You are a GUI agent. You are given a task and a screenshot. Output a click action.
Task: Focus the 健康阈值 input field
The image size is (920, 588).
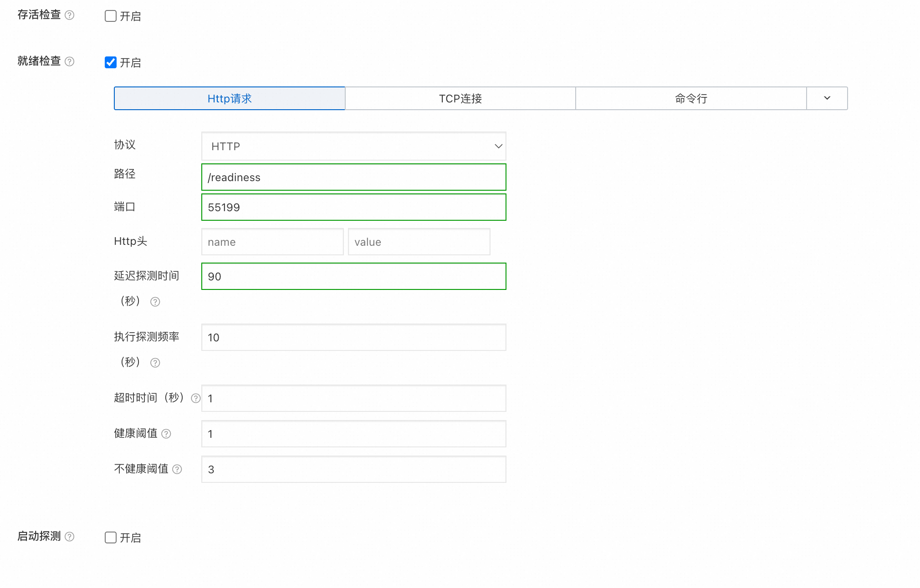click(x=354, y=434)
